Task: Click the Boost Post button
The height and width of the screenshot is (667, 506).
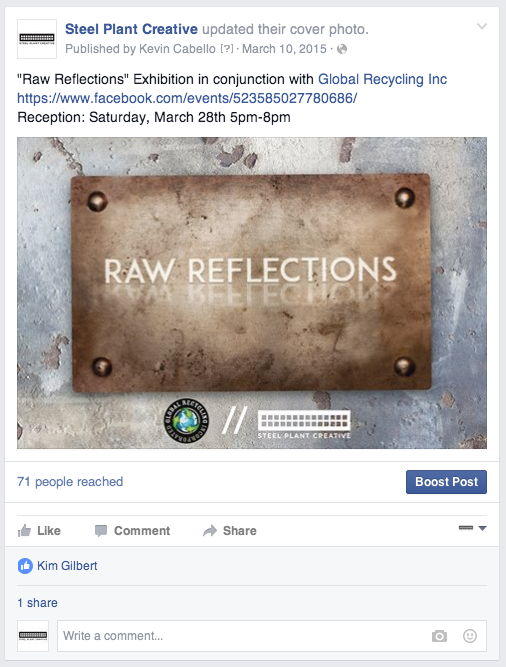Action: (446, 482)
